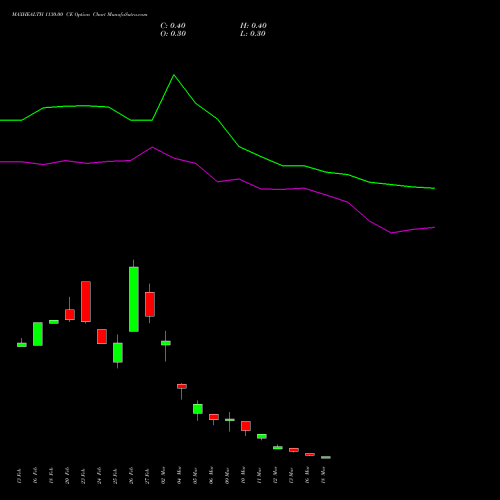Click the close value "C: 0.40"
The image size is (500, 500).
click(x=173, y=26)
